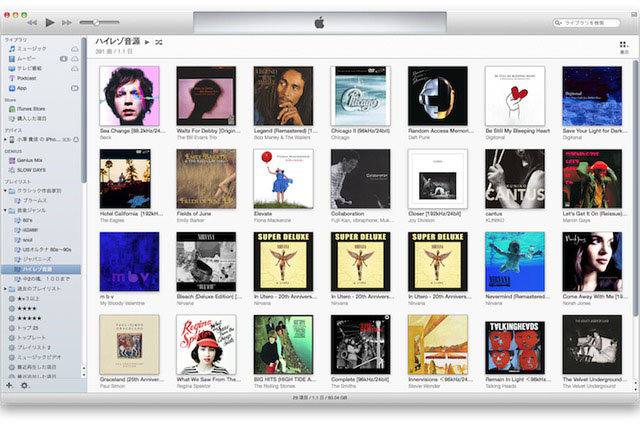Open the Random Access Memories album cover
This screenshot has width=640, height=425.
438,96
